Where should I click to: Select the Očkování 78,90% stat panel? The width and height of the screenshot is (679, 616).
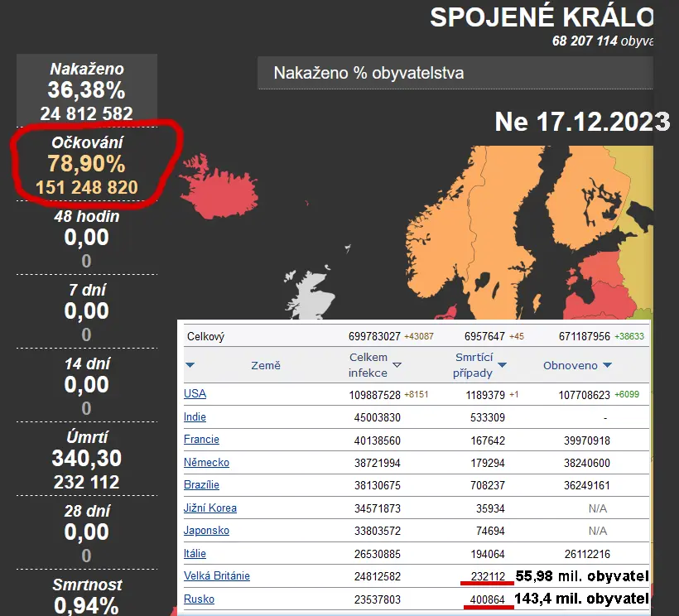click(86, 165)
